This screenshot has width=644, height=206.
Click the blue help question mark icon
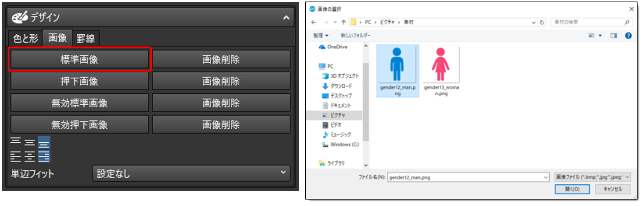click(x=628, y=35)
